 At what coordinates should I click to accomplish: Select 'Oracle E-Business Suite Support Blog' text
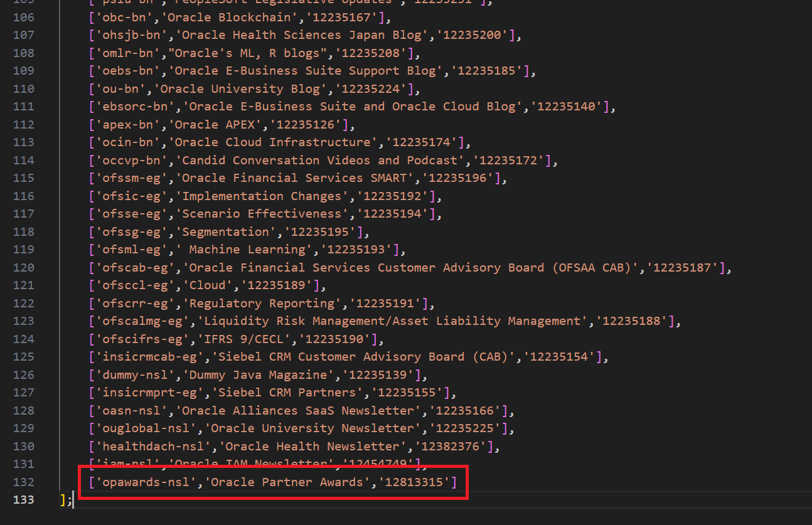pos(306,71)
